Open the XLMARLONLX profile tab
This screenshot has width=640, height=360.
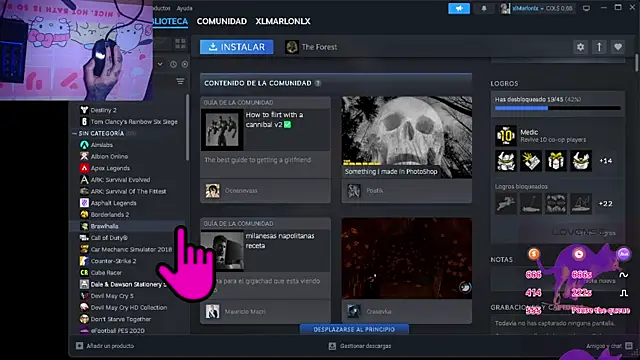point(283,21)
